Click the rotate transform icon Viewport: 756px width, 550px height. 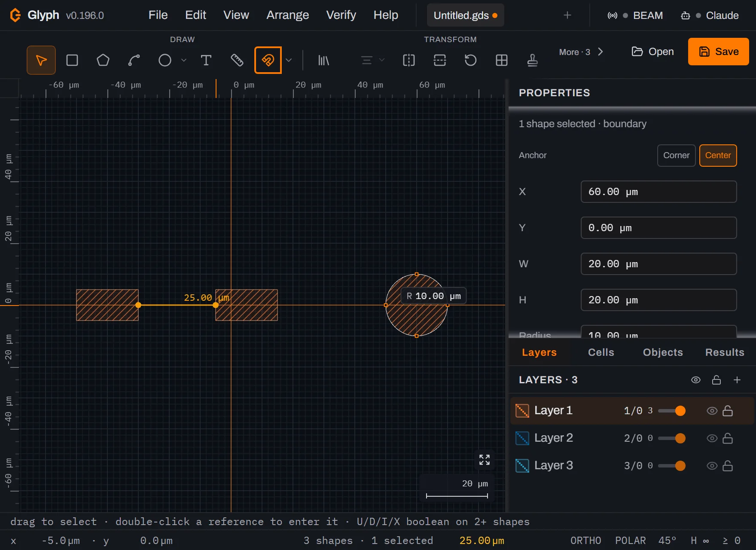(x=471, y=60)
